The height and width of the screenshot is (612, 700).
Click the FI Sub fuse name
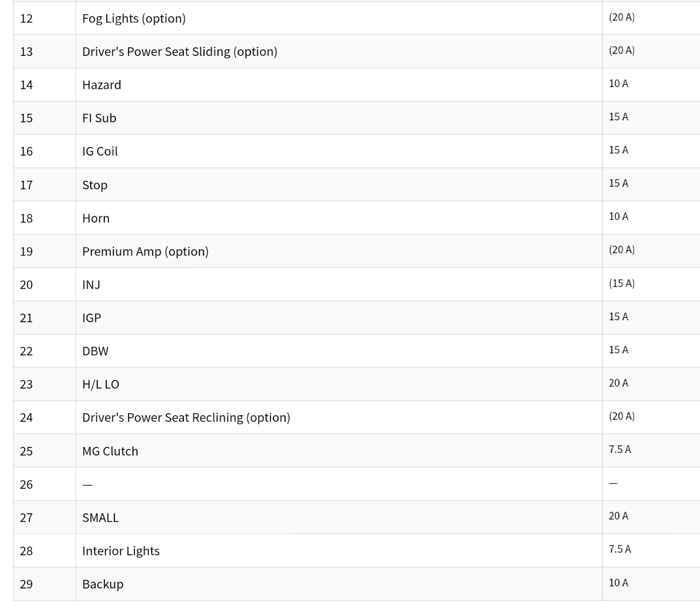tap(99, 118)
